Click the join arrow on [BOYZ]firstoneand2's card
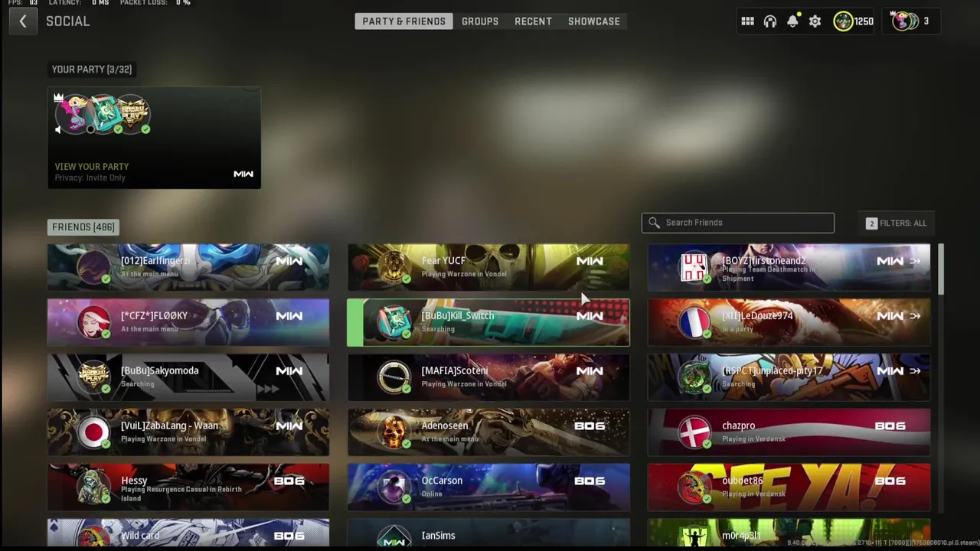This screenshot has width=980, height=551. click(915, 261)
